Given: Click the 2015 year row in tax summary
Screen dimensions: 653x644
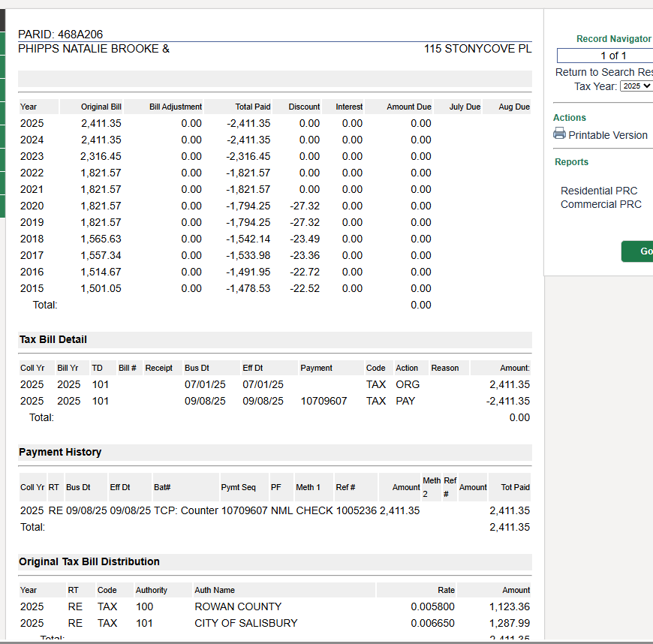Looking at the screenshot, I should coord(32,288).
